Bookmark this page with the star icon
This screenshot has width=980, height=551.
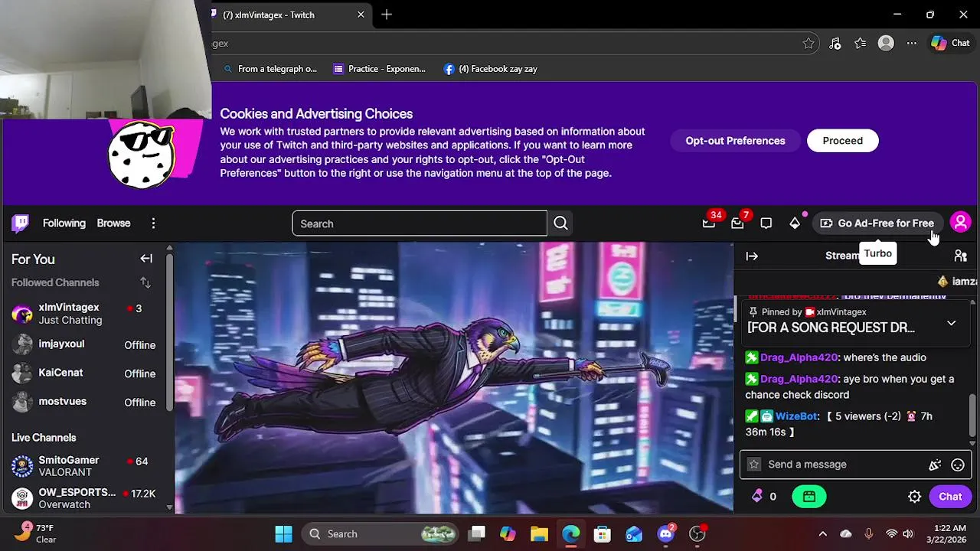coord(808,44)
